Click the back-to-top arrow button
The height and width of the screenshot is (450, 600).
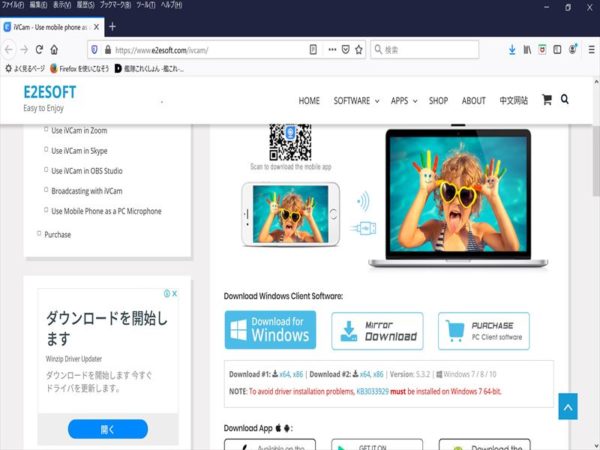pyautogui.click(x=568, y=406)
